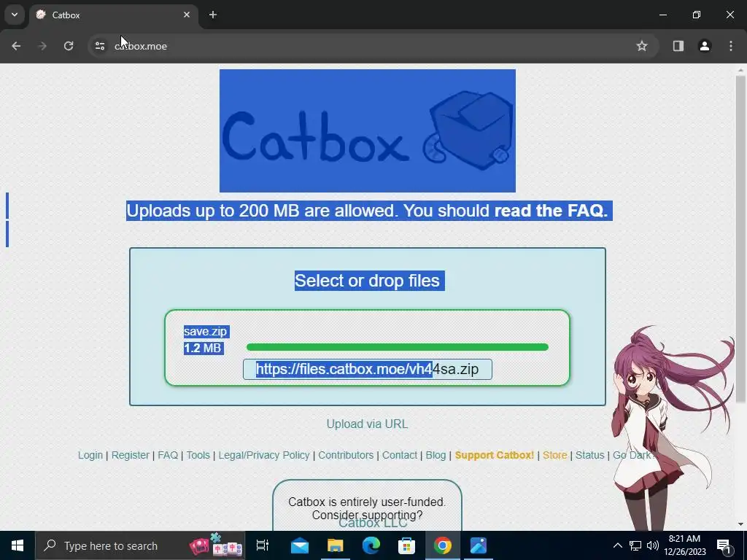
Task: Open File Explorer from taskbar
Action: pos(336,545)
